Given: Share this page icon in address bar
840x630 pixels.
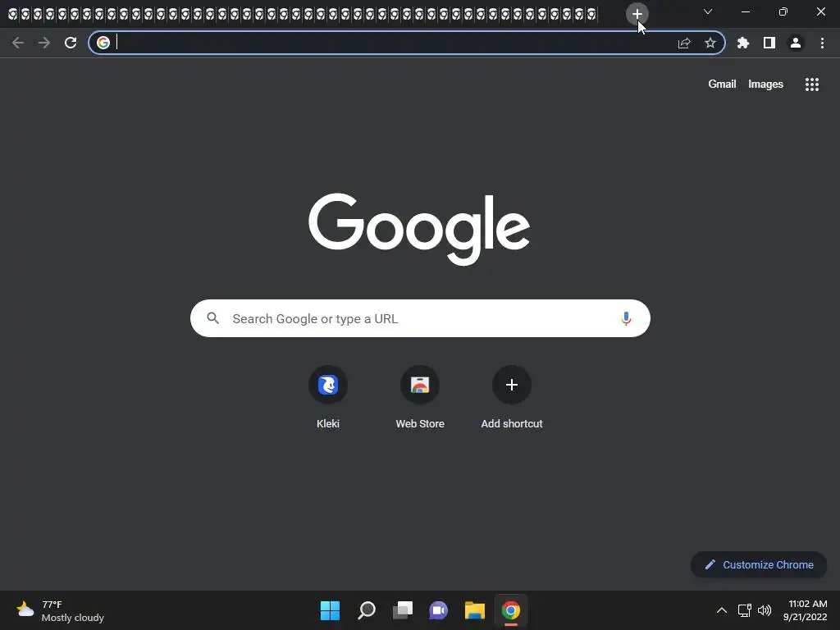Looking at the screenshot, I should (684, 43).
